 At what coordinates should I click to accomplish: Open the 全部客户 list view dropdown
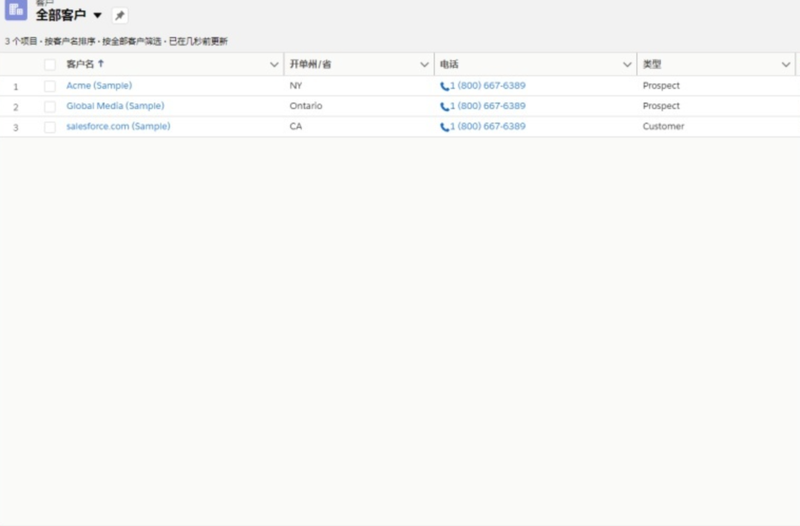click(97, 15)
